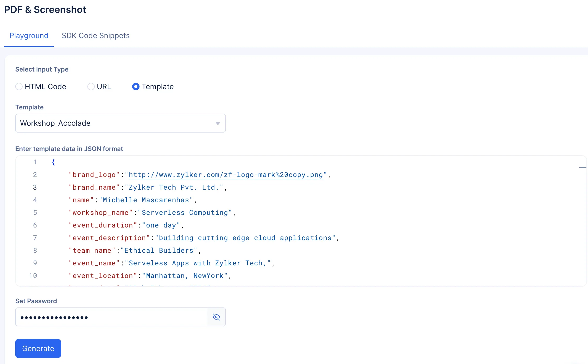Select the URL input type radio

pos(91,87)
